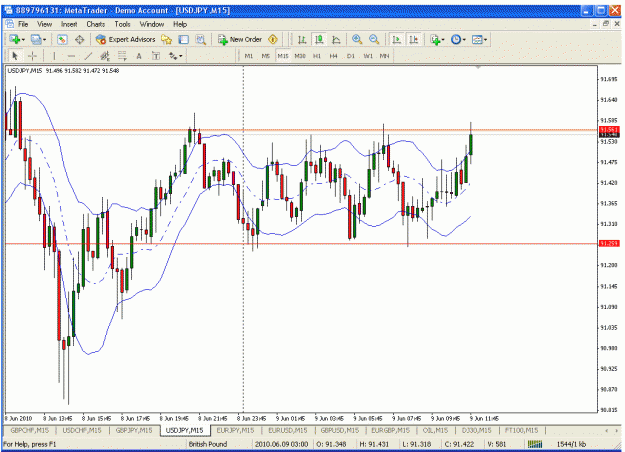The height and width of the screenshot is (452, 625).
Task: Open the Market Watch icon
Action: (62, 39)
